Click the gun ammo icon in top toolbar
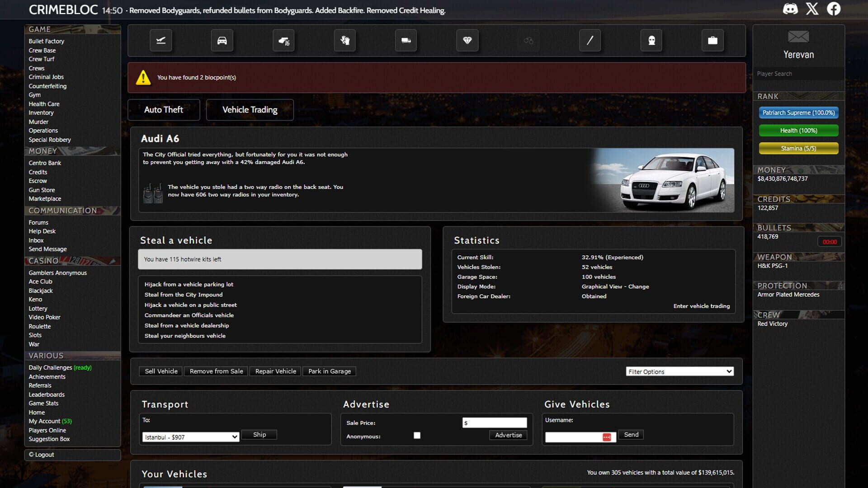 283,40
